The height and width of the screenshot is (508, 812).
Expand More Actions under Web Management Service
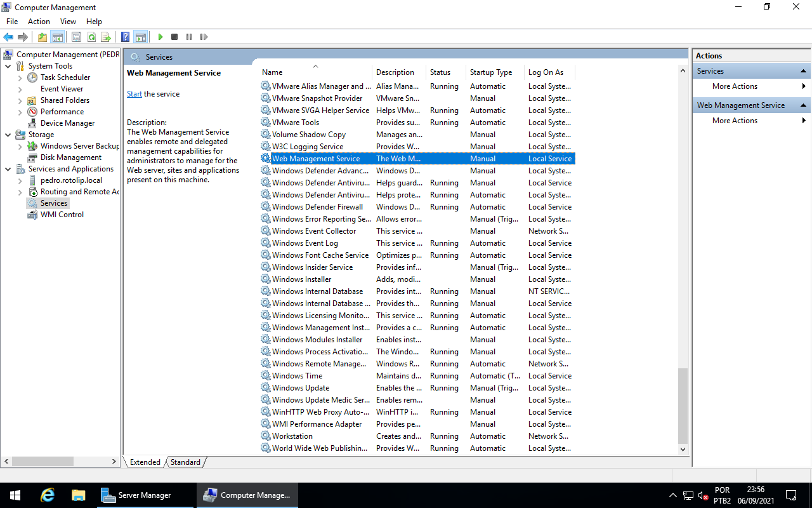pos(735,121)
